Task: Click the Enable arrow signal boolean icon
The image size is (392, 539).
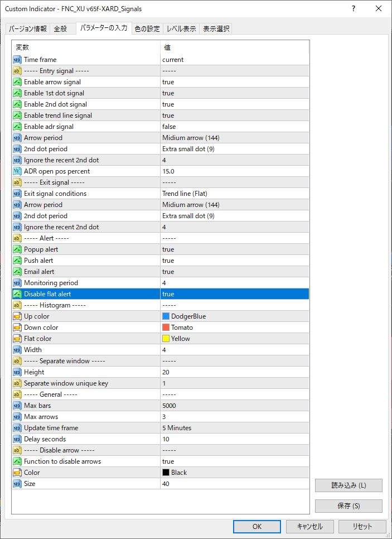Action: pyautogui.click(x=17, y=82)
